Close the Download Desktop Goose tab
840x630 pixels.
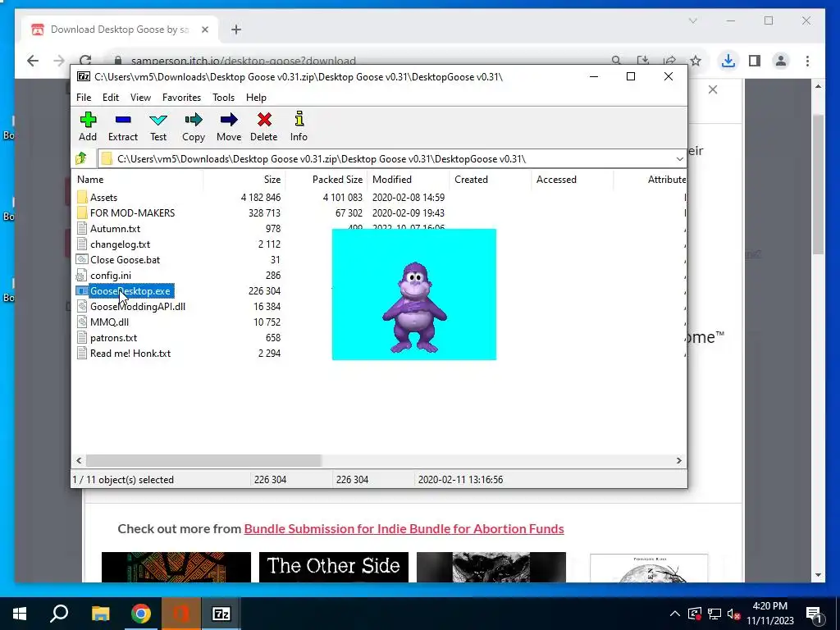pyautogui.click(x=204, y=30)
